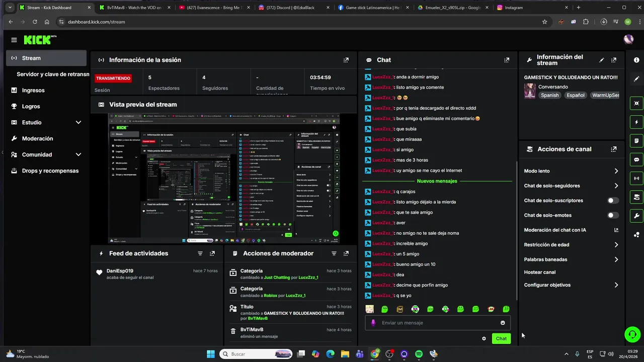Pop out the Acciones de moderador panel

click(x=346, y=253)
